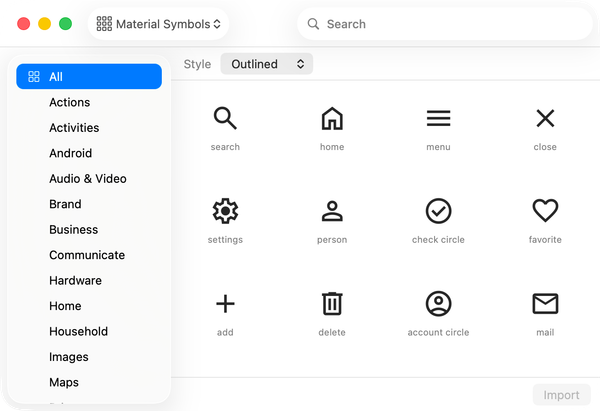600x411 pixels.
Task: Click the 'settings' label text
Action: pyautogui.click(x=225, y=240)
